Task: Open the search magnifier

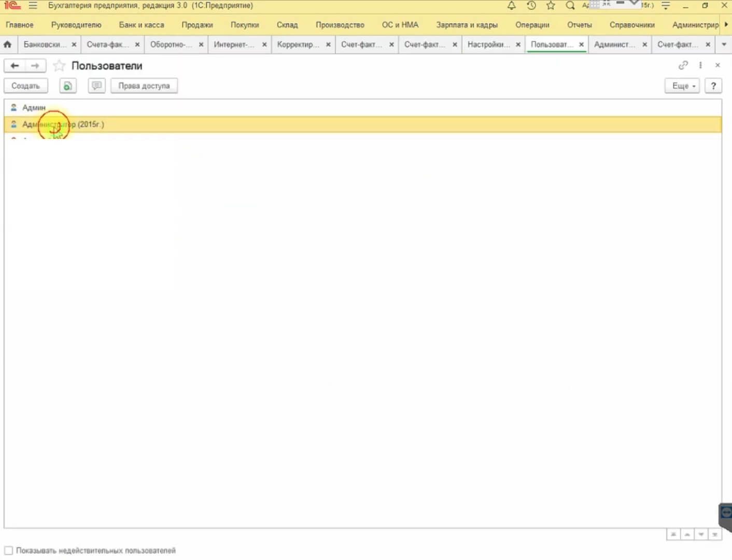Action: coord(570,6)
